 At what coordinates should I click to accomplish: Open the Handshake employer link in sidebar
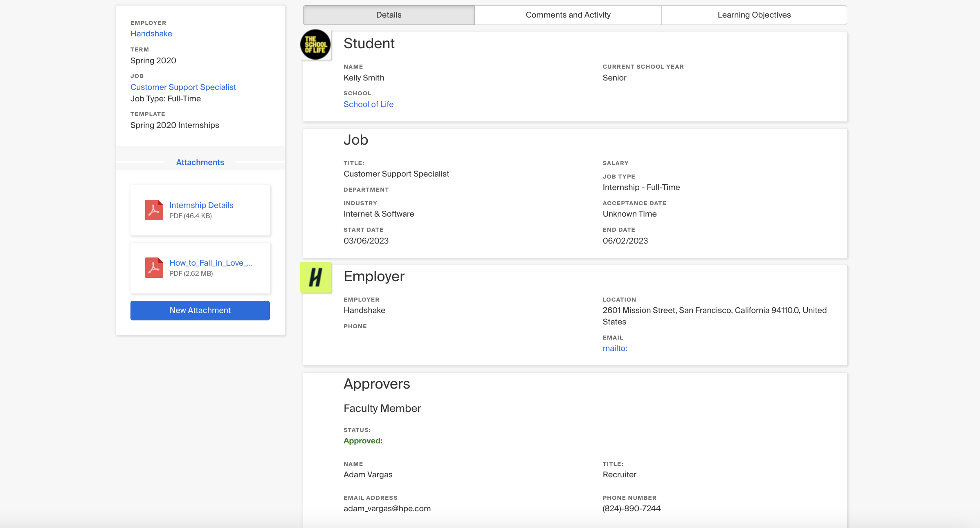click(x=151, y=34)
